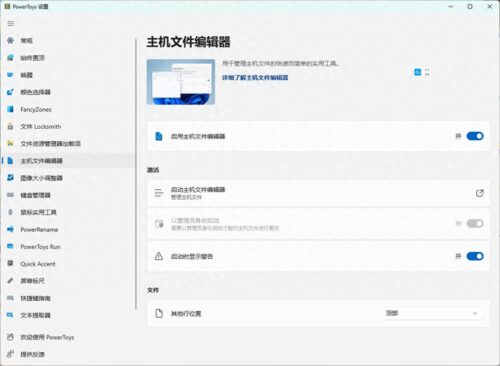Click the sidebar vertical scrollbar
500x366 pixels.
(136, 174)
